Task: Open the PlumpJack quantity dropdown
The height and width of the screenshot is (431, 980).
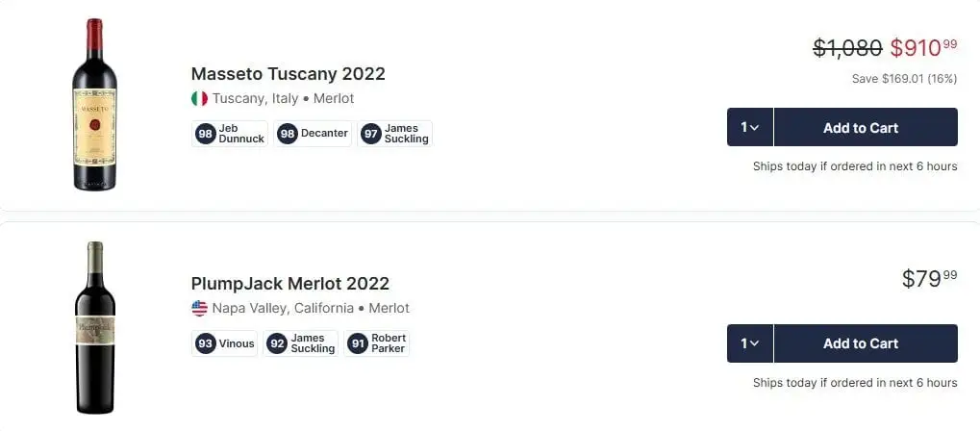Action: click(750, 343)
